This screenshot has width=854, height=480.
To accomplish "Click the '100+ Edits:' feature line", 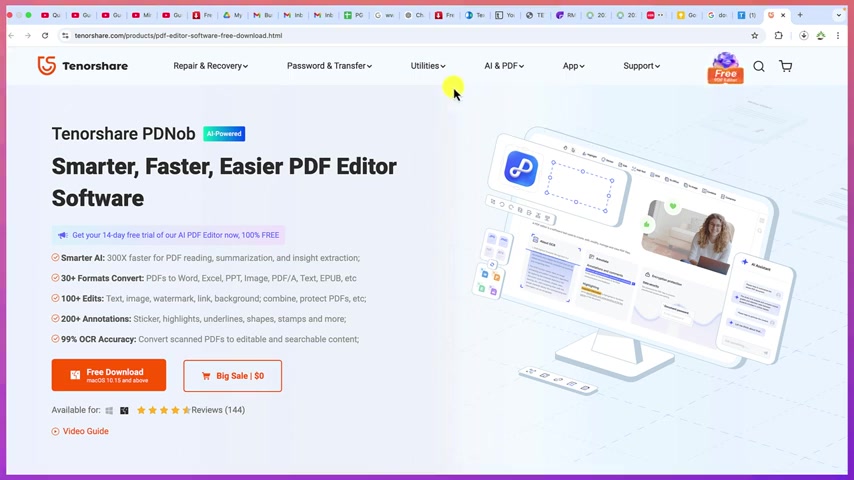I will (x=209, y=299).
